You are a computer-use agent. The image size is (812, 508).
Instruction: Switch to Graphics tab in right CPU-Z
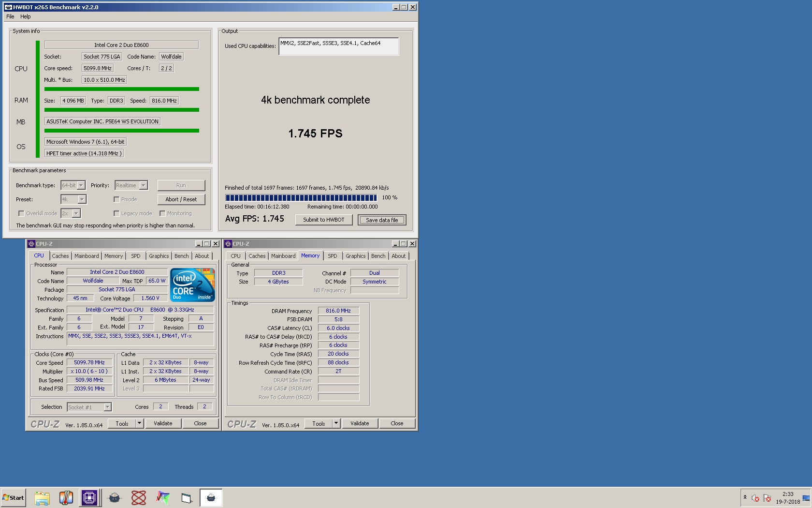coord(356,256)
